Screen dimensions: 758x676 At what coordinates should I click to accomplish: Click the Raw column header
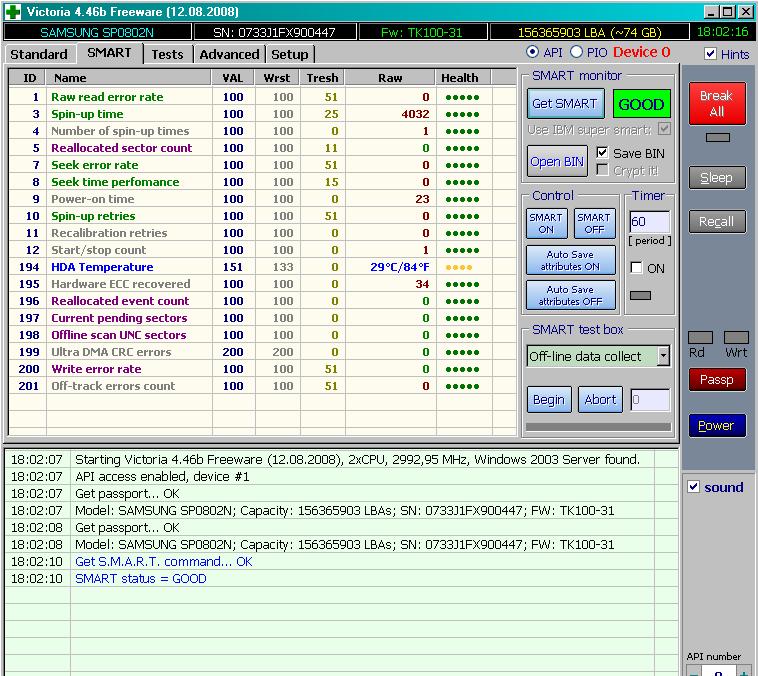[391, 78]
